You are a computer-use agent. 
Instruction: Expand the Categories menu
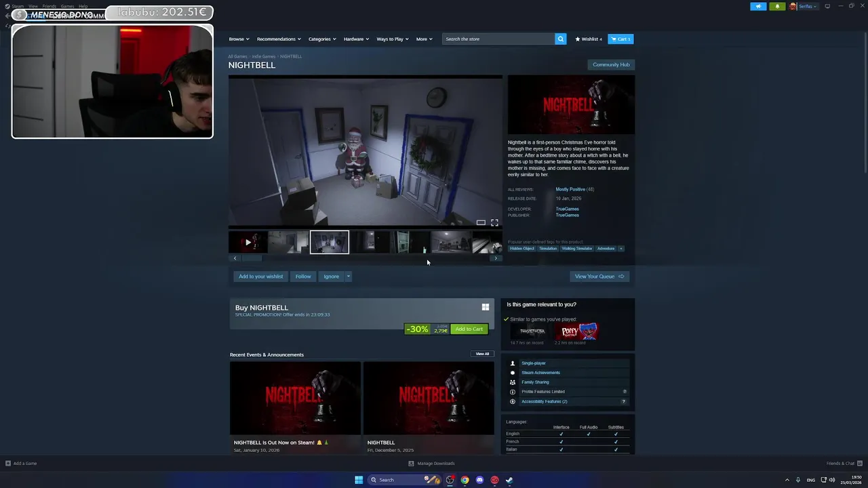pos(322,39)
